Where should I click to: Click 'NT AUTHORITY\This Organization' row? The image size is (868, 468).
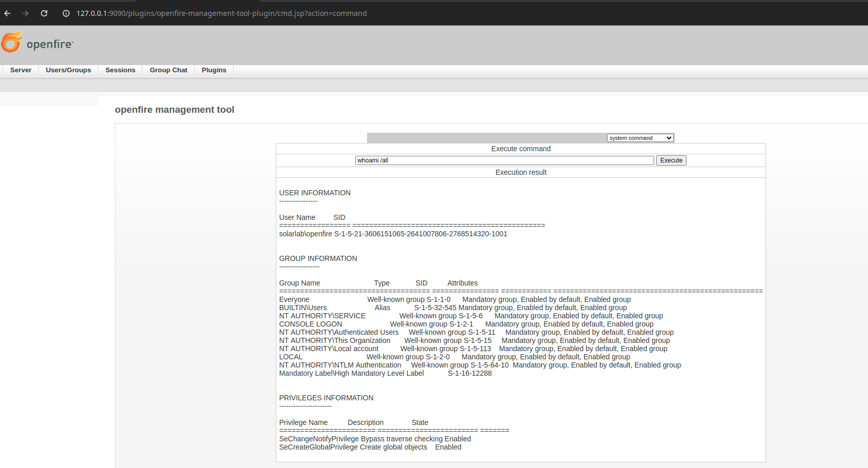[474, 340]
